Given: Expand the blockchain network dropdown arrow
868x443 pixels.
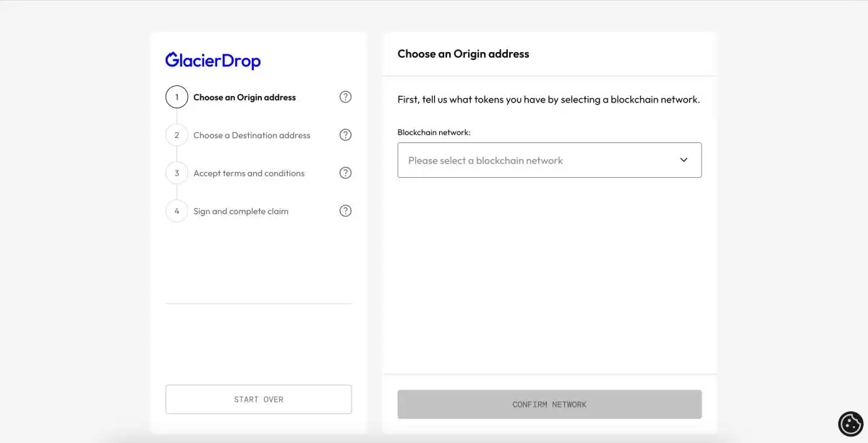Looking at the screenshot, I should [x=684, y=160].
